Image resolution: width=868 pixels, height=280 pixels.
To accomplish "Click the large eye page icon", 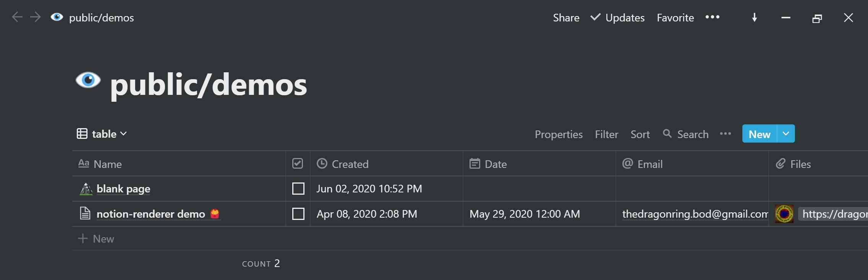I will point(88,80).
